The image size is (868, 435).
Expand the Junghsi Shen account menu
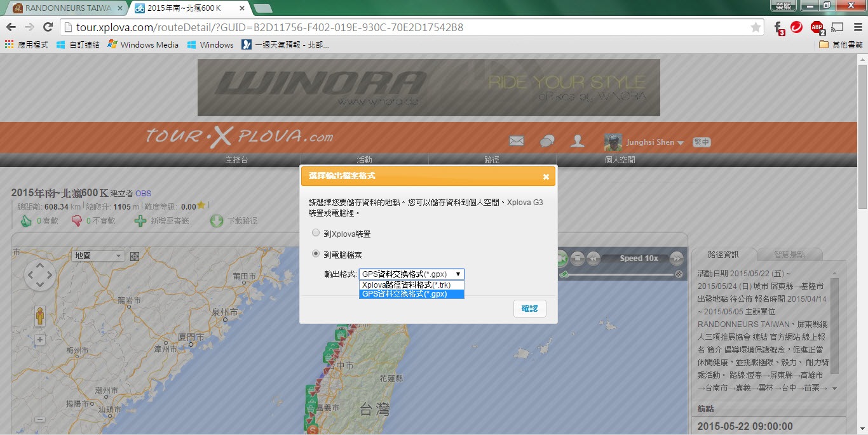click(681, 143)
